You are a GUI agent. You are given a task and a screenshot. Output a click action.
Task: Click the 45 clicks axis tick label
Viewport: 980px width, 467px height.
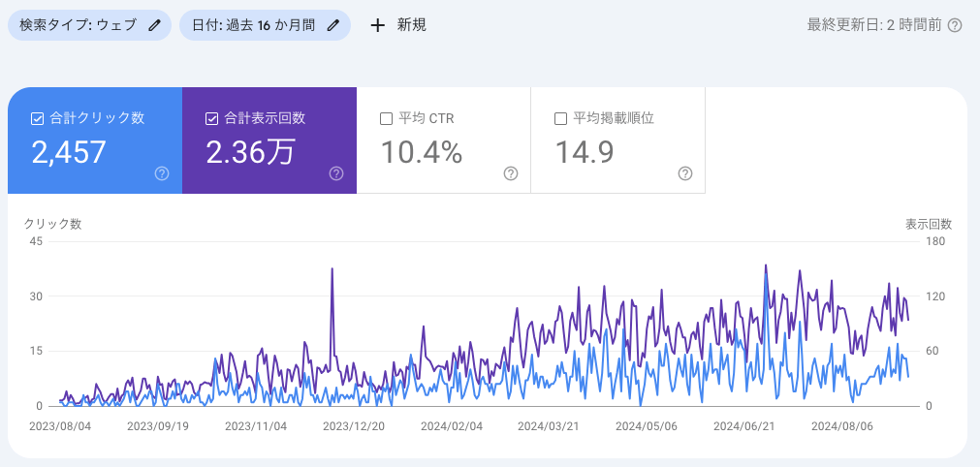pos(35,241)
